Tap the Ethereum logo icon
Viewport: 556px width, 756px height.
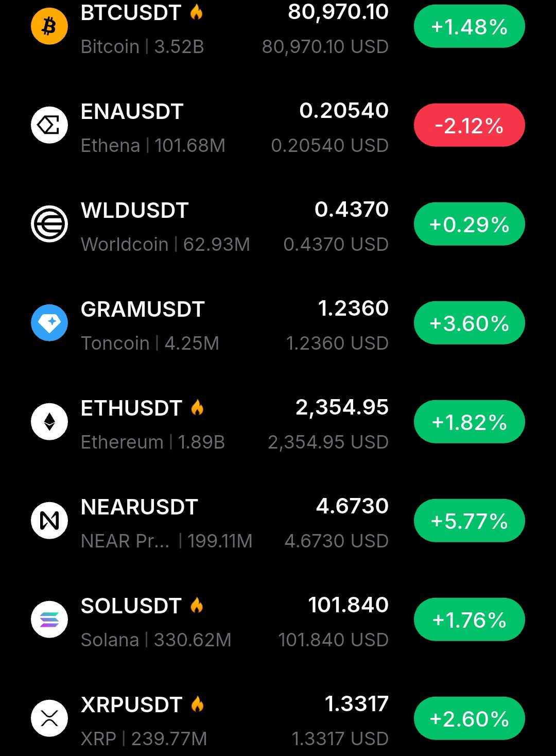[x=49, y=422]
